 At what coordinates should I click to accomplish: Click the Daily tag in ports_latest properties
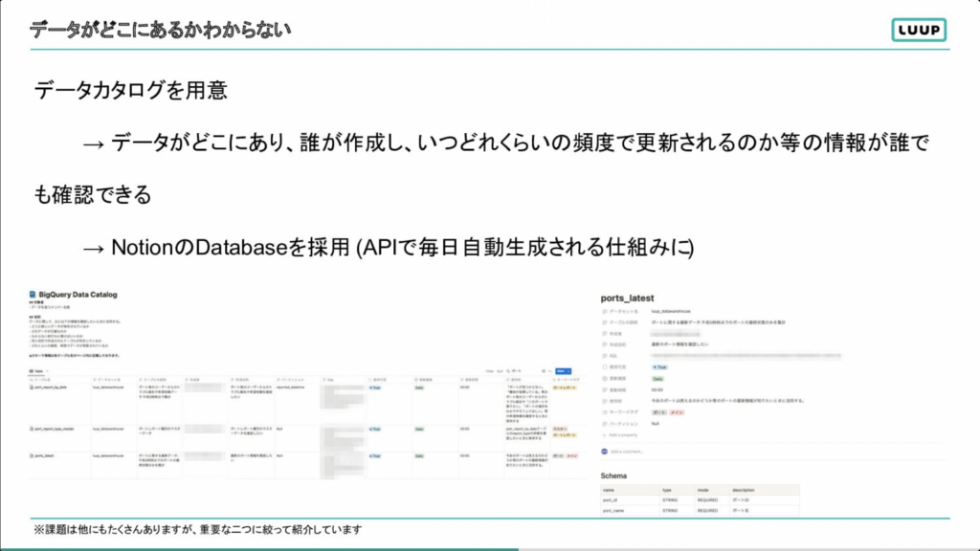coord(658,380)
